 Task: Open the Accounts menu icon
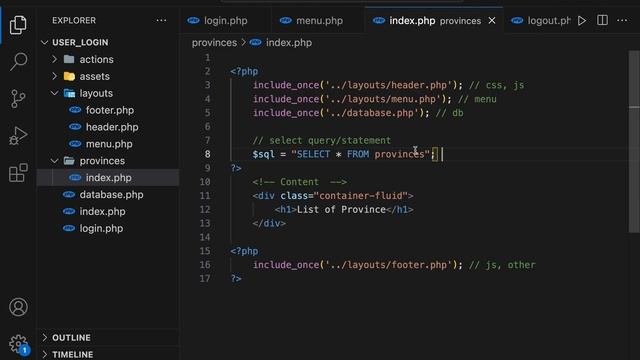point(18,307)
